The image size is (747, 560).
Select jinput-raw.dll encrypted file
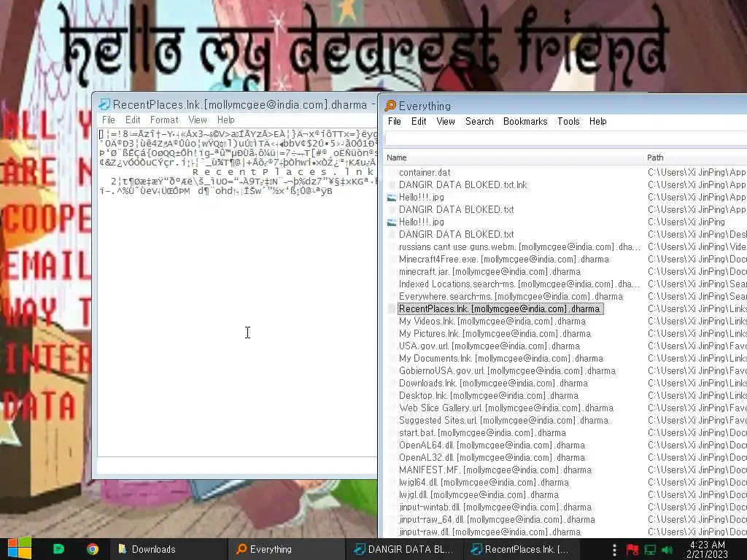click(489, 532)
